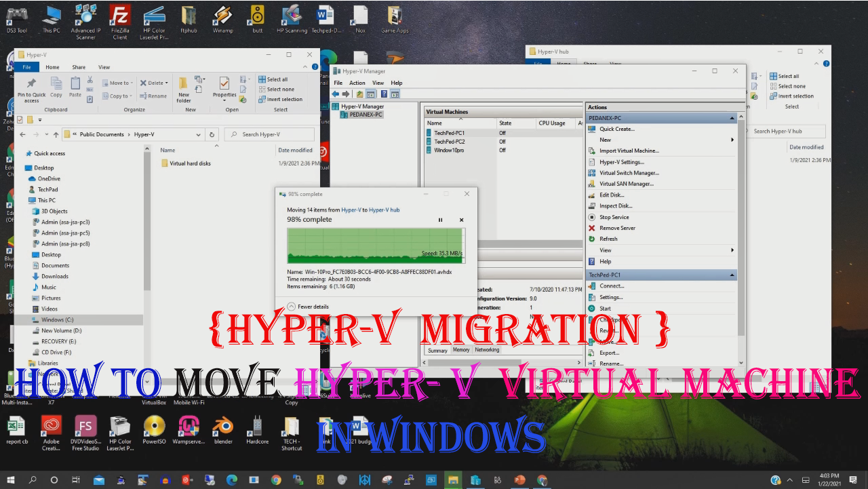Switch to the Share ribbon tab
868x489 pixels.
(x=79, y=67)
